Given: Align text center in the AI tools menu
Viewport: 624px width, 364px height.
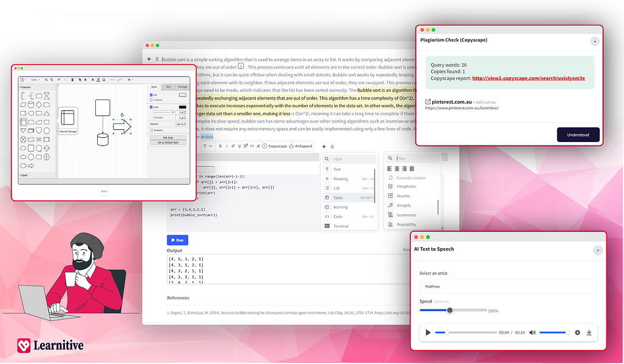Looking at the screenshot, I should (397, 169).
